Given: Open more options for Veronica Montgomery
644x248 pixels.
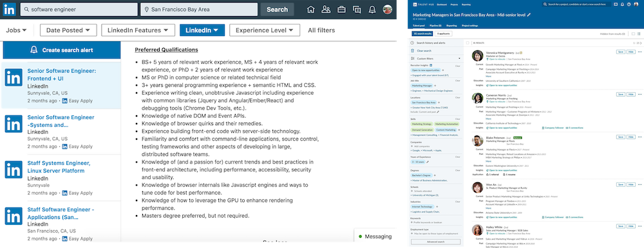Looking at the screenshot, I should 639,52.
